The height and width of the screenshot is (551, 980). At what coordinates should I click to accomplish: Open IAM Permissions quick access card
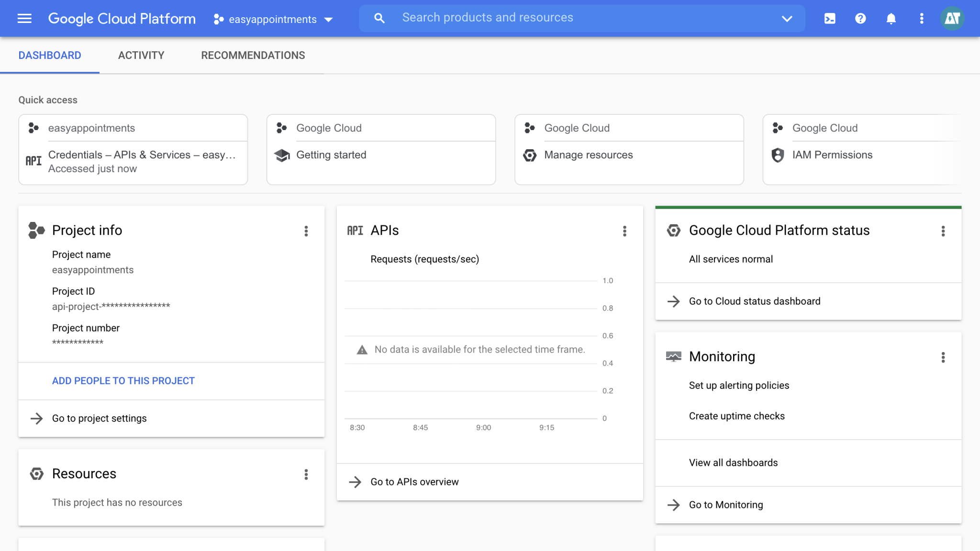tap(833, 154)
